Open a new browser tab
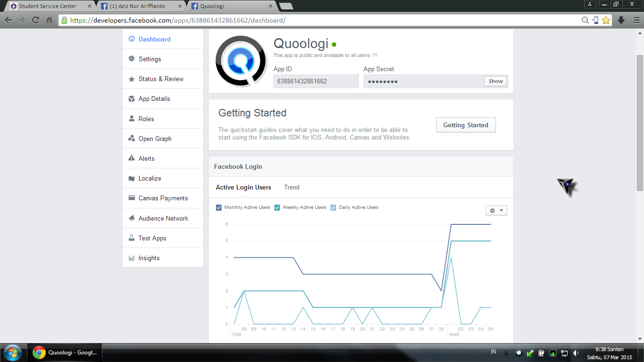644x362 pixels. (x=286, y=6)
